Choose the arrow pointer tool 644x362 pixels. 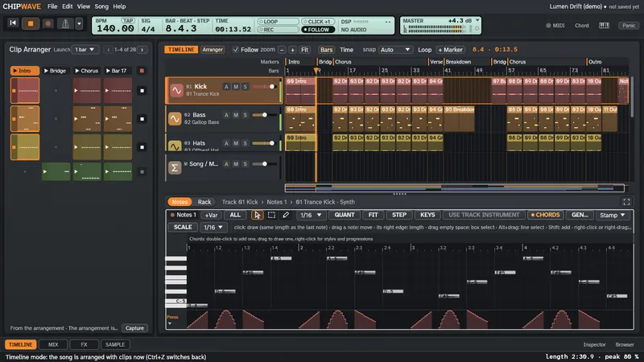tap(257, 215)
